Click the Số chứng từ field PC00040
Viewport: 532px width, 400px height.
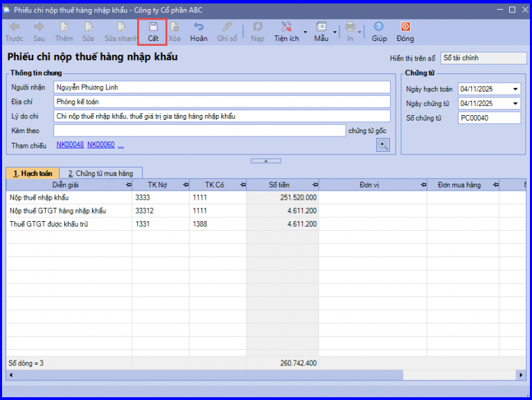[489, 118]
